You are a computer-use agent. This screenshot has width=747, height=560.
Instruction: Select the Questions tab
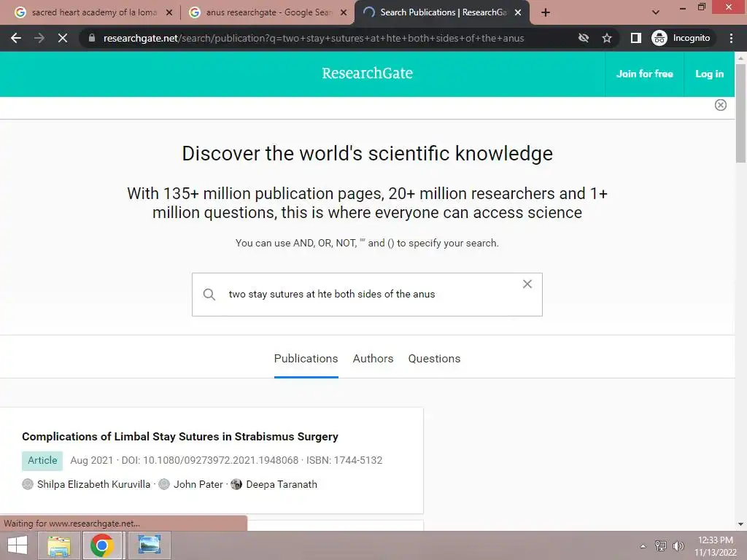pos(434,359)
